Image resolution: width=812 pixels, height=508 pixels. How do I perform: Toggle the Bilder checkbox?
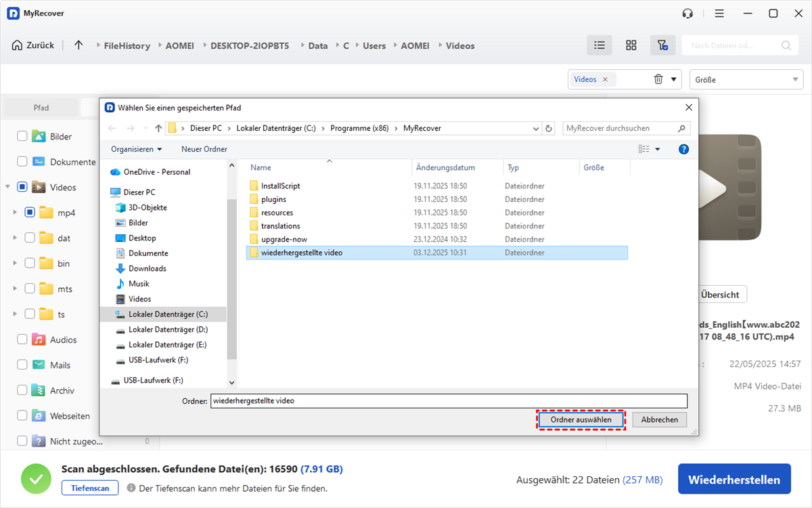[x=22, y=136]
